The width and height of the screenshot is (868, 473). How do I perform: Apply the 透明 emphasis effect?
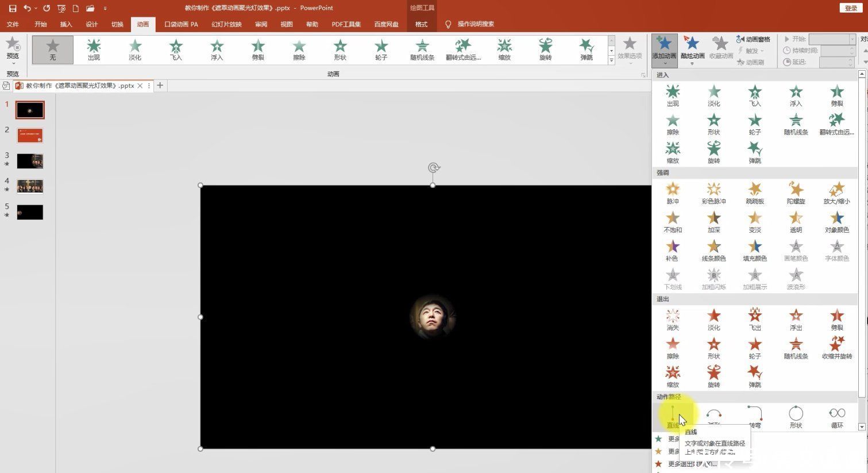click(796, 222)
